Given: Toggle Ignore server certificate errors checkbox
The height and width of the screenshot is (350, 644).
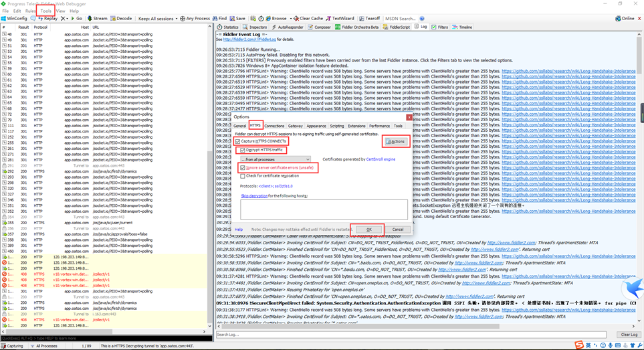Looking at the screenshot, I should pyautogui.click(x=243, y=167).
